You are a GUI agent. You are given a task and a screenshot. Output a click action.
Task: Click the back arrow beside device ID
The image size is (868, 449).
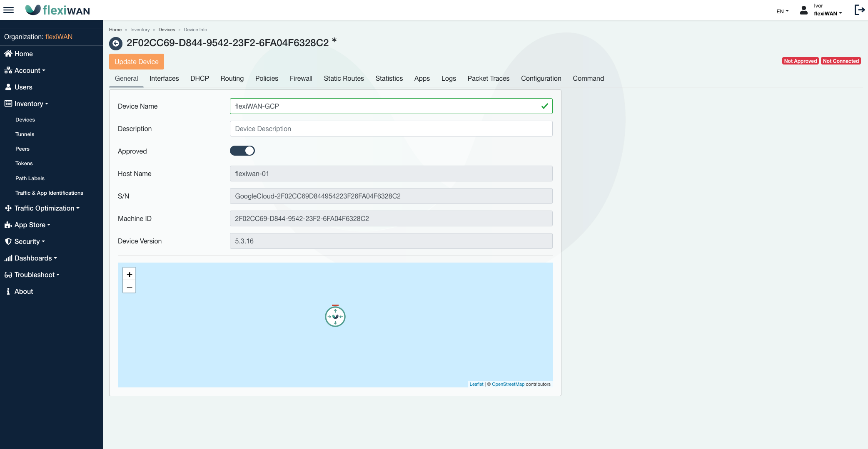(116, 43)
